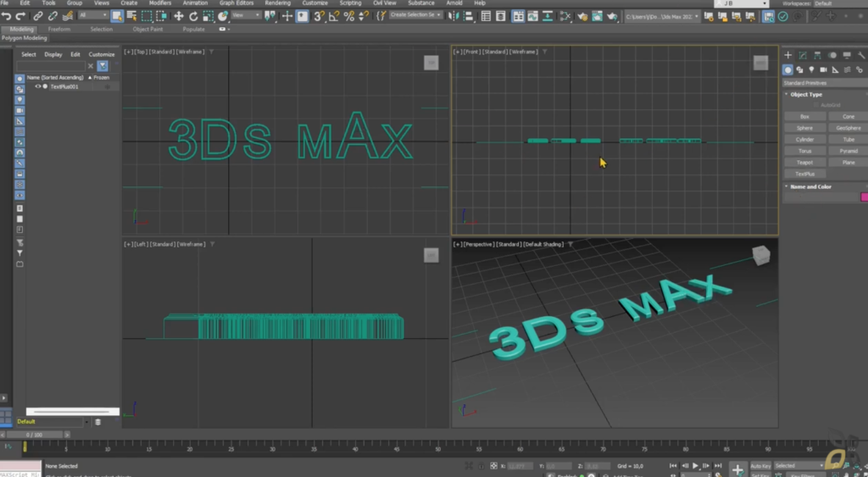Open the reference coordinate system View dropdown
The height and width of the screenshot is (477, 868).
point(246,15)
